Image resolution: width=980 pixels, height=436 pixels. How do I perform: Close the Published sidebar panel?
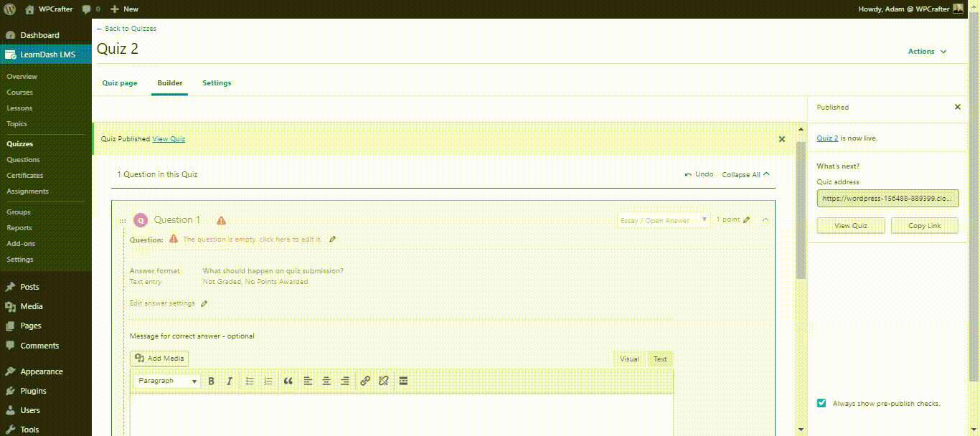[957, 107]
